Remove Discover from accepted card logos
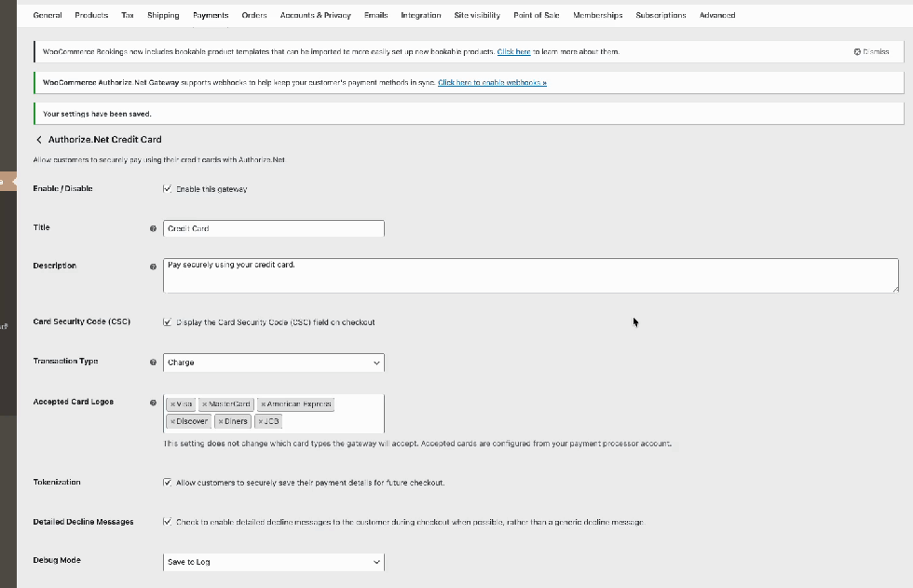Image resolution: width=913 pixels, height=588 pixels. click(x=172, y=421)
